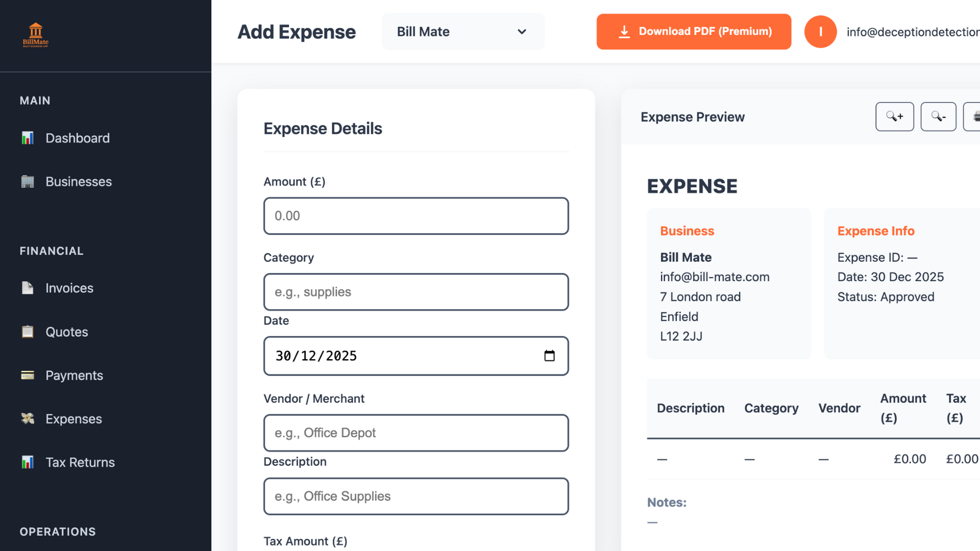Image resolution: width=980 pixels, height=551 pixels.
Task: Select the Quotes clipboard icon
Action: pyautogui.click(x=27, y=332)
